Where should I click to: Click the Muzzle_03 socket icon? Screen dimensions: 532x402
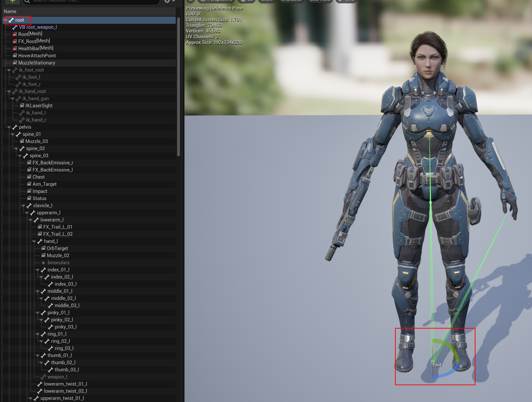click(x=22, y=141)
